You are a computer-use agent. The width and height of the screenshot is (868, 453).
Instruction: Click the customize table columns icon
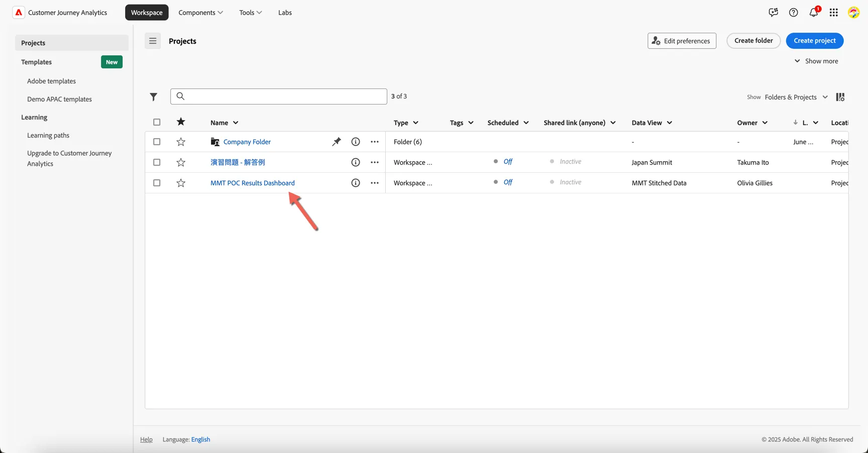840,97
